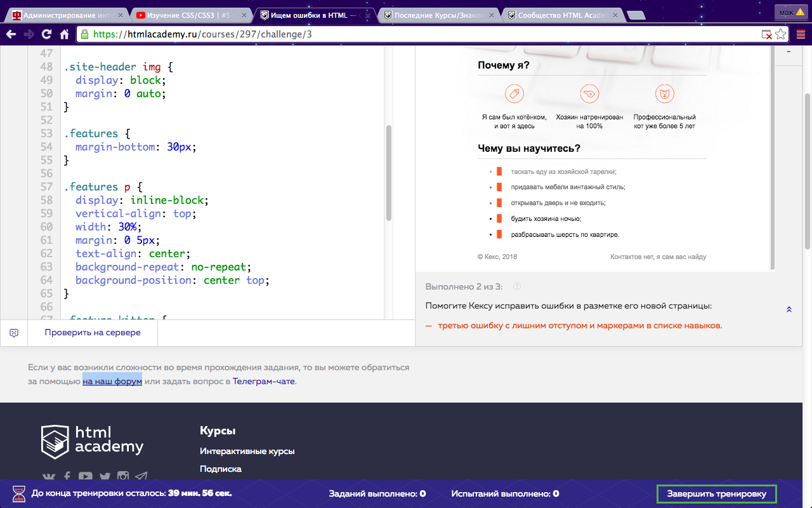Open the YouTube social icon in footer
The width and height of the screenshot is (812, 508).
tap(85, 477)
